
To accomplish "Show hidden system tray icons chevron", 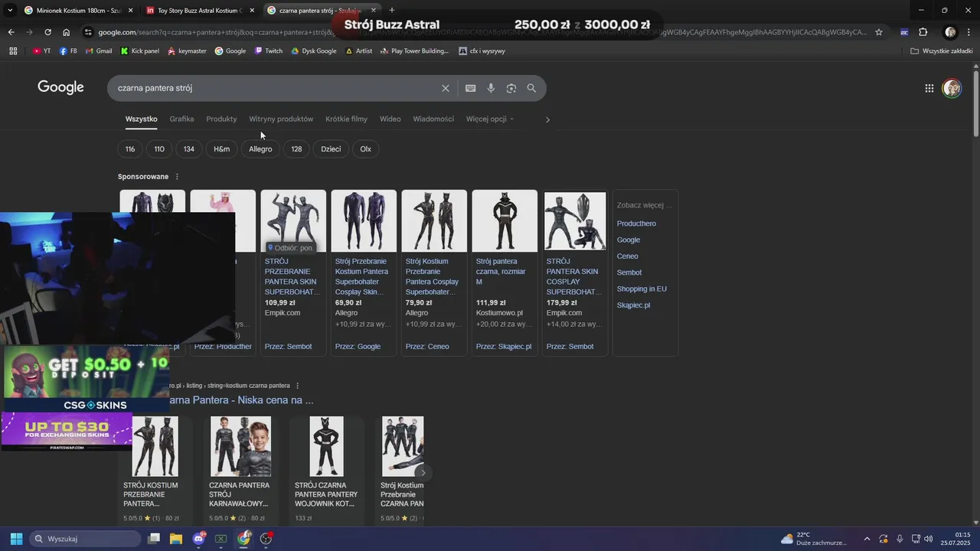I will pyautogui.click(x=867, y=539).
